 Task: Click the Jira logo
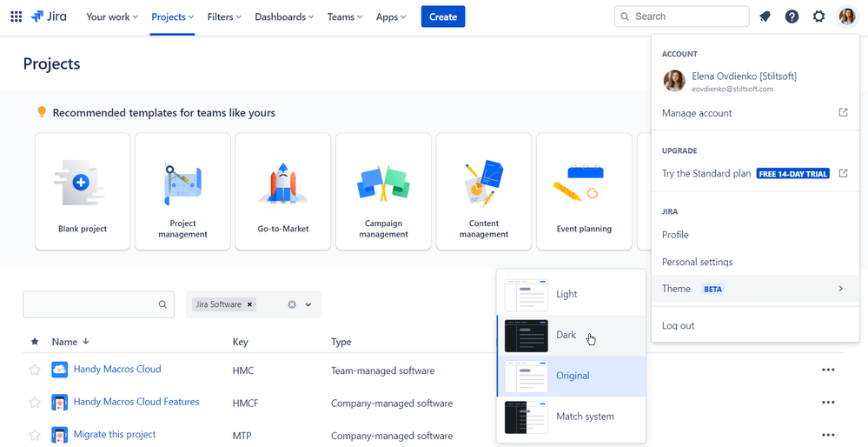[49, 17]
